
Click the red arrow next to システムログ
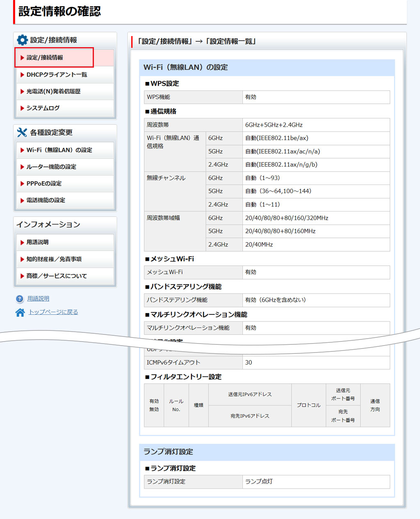click(x=22, y=108)
